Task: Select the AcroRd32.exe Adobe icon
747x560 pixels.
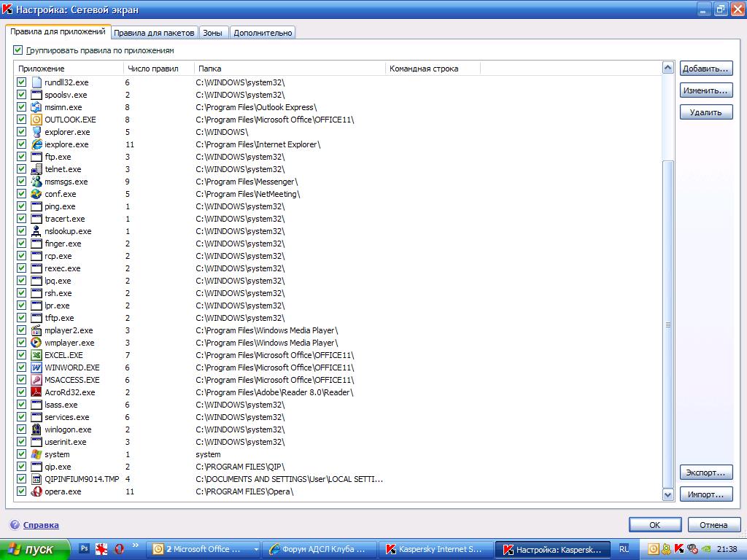Action: point(36,392)
